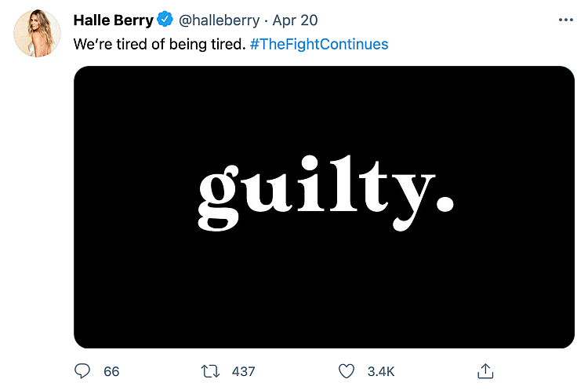Image resolution: width=588 pixels, height=390 pixels.
Task: Click the 437 retweets count
Action: coord(243,371)
